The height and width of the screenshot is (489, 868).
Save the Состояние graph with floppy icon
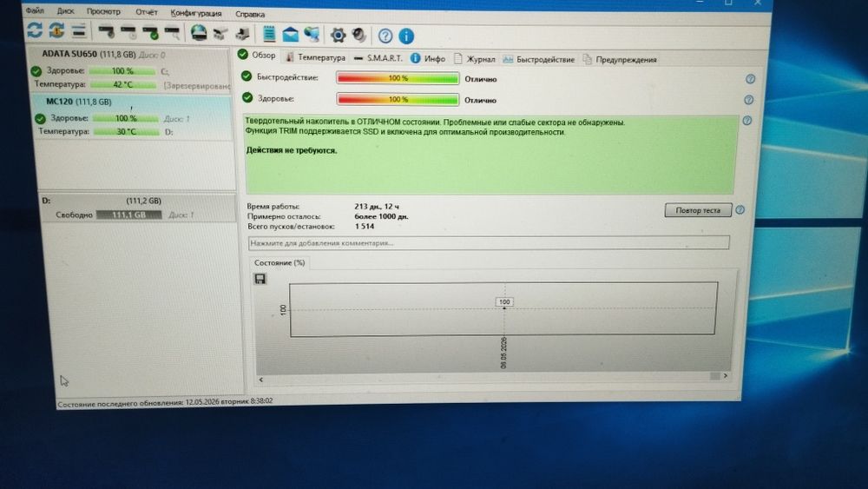point(260,279)
